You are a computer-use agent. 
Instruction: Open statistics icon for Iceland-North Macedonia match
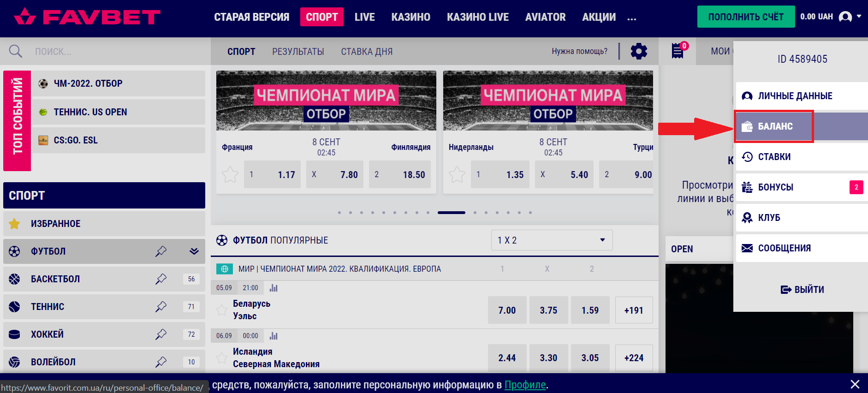click(273, 336)
